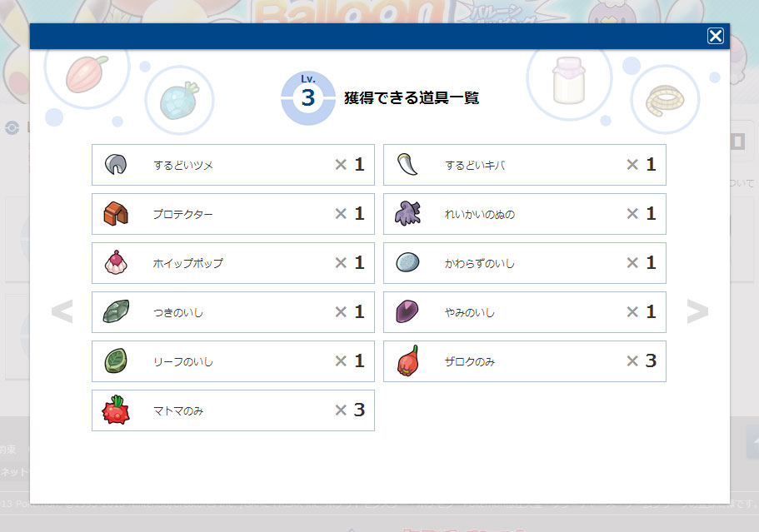
Task: Select the するどいツメ item name
Action: pyautogui.click(x=183, y=166)
